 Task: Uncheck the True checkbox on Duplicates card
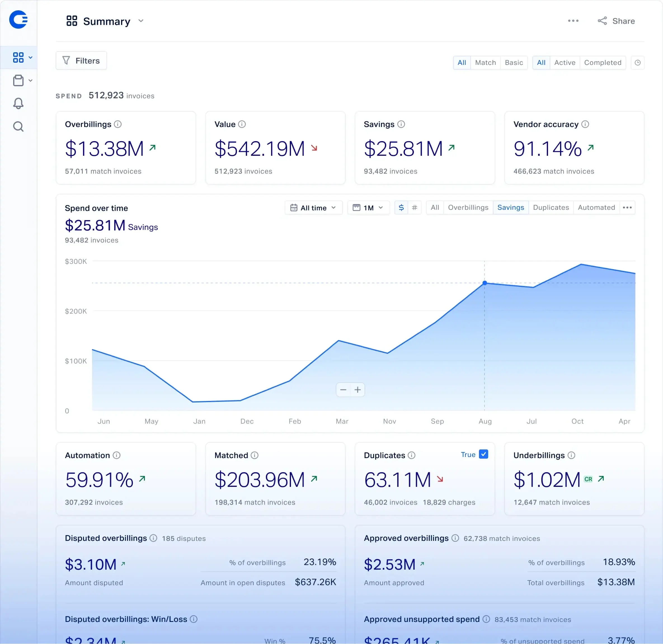tap(484, 454)
